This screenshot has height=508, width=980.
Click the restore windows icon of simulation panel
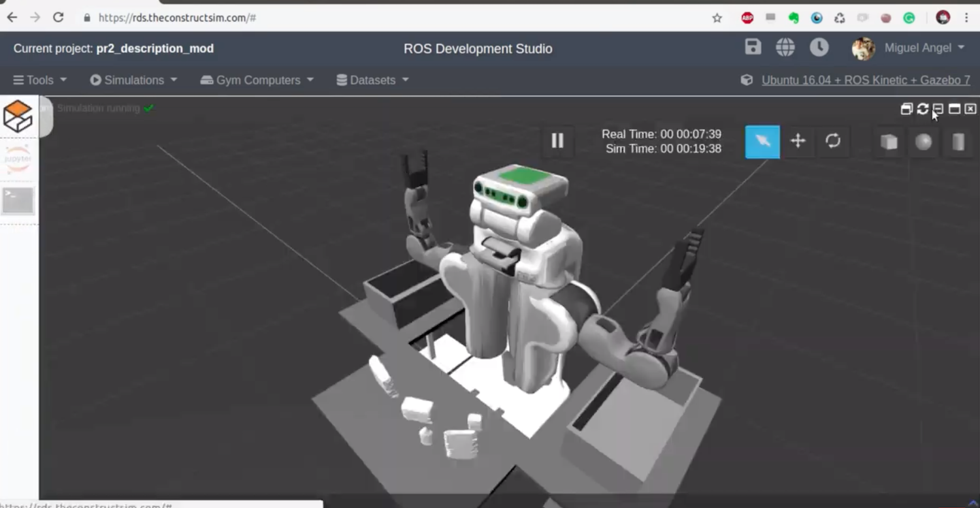click(906, 109)
